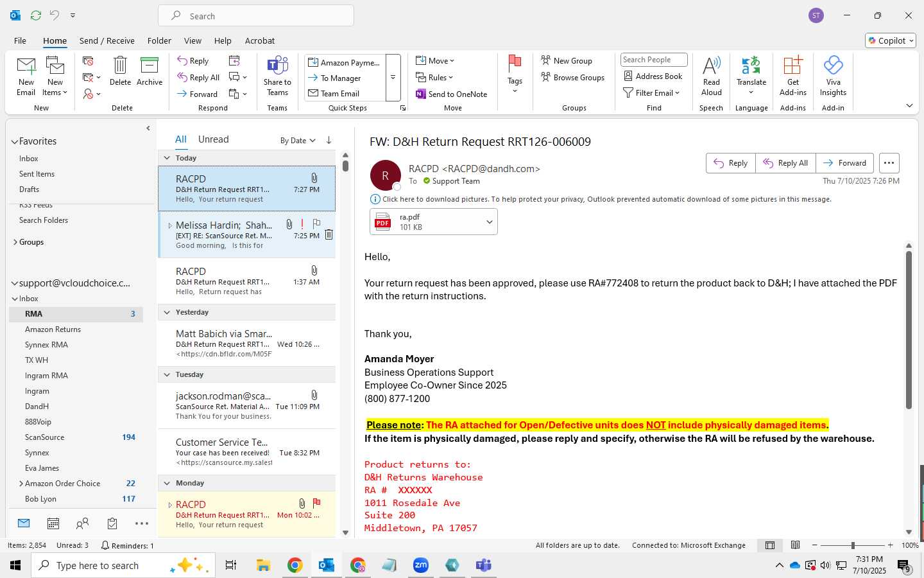Open the Help tab
924x578 pixels.
point(223,40)
